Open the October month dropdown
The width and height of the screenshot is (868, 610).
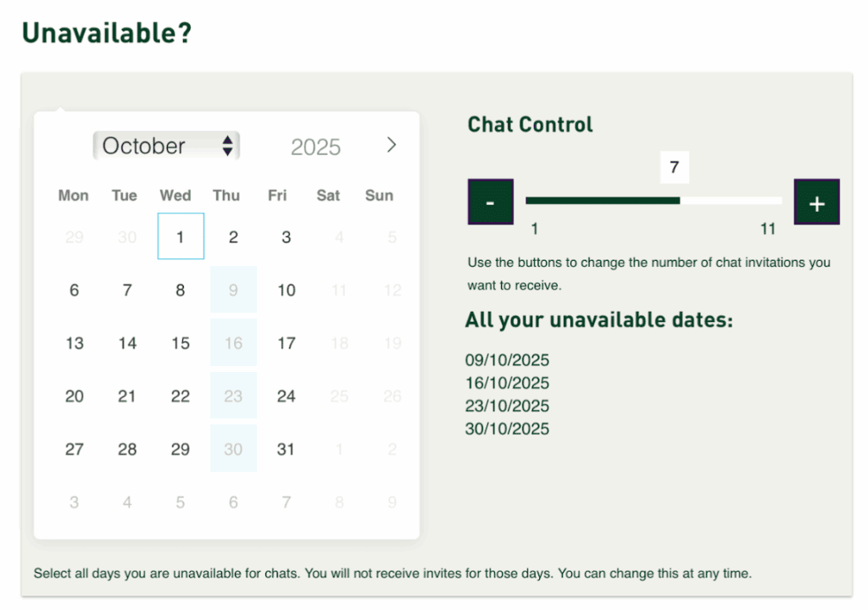[x=166, y=146]
